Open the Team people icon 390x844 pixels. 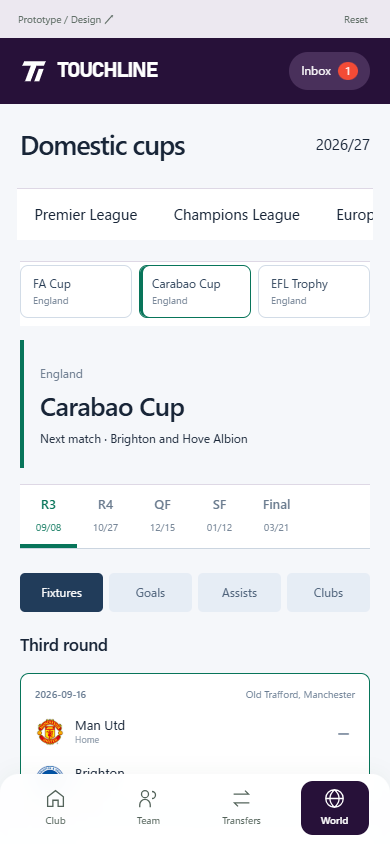click(147, 798)
